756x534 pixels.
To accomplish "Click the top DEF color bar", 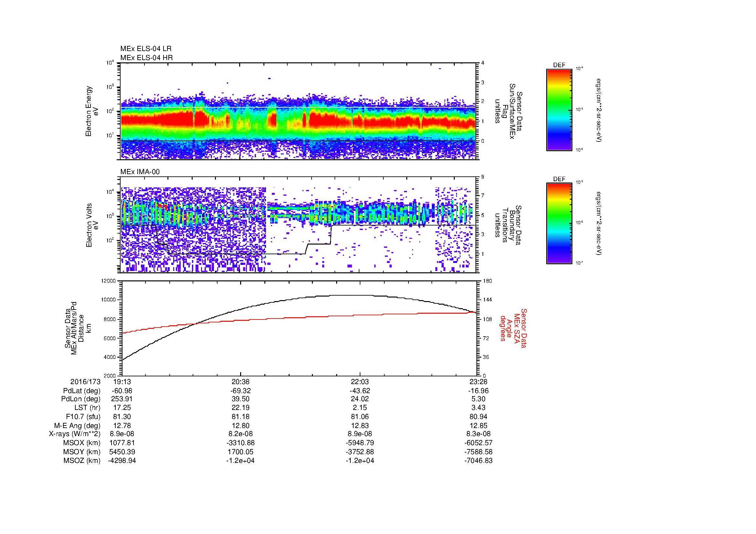I will (559, 110).
